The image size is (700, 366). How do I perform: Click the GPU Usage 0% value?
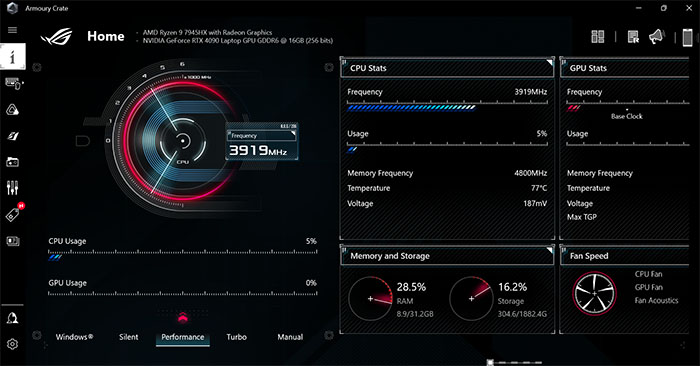pyautogui.click(x=311, y=283)
